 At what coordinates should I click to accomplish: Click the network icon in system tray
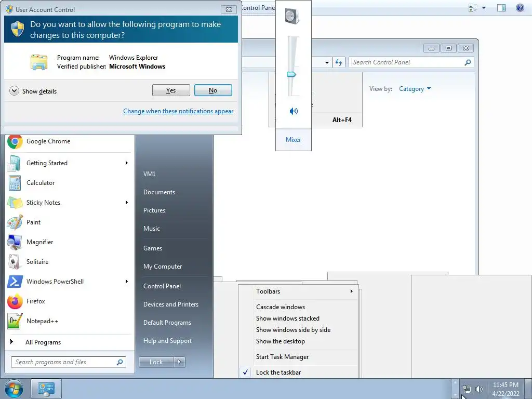tap(467, 389)
